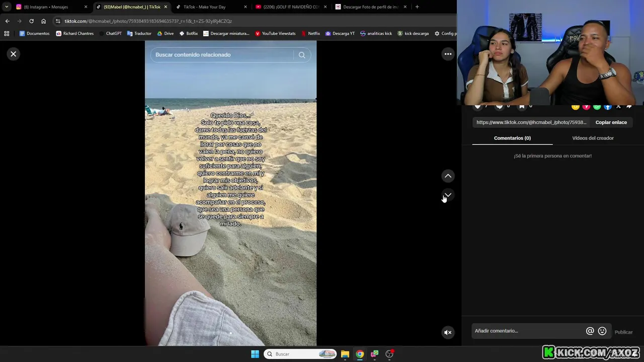This screenshot has width=644, height=362.
Task: Go to browser home page
Action: pyautogui.click(x=43, y=21)
